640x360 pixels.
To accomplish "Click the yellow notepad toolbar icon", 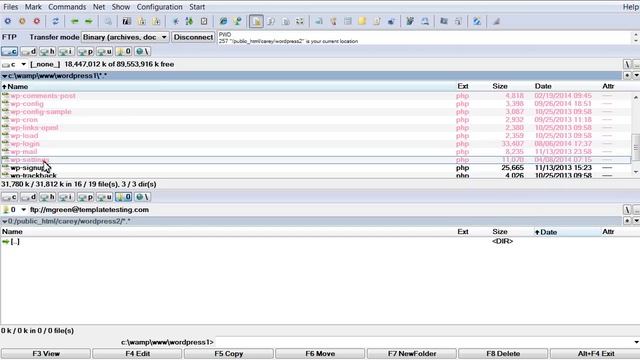I will point(362,21).
